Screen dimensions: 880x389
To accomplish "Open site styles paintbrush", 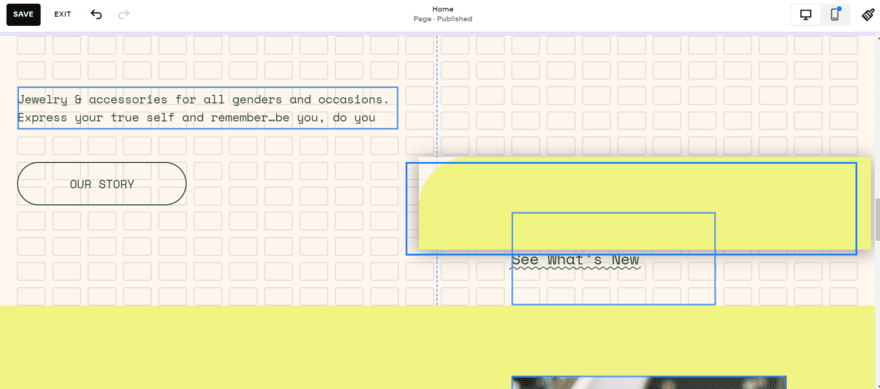I will point(867,15).
